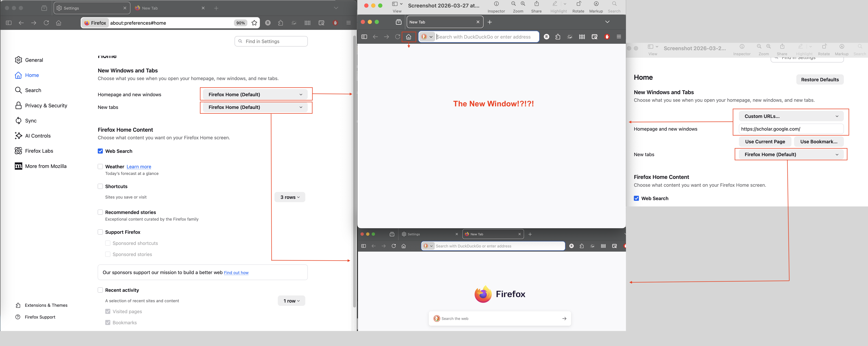Open the Firefox hamburger application menu
Screen dimensions: 868x346
[348, 23]
